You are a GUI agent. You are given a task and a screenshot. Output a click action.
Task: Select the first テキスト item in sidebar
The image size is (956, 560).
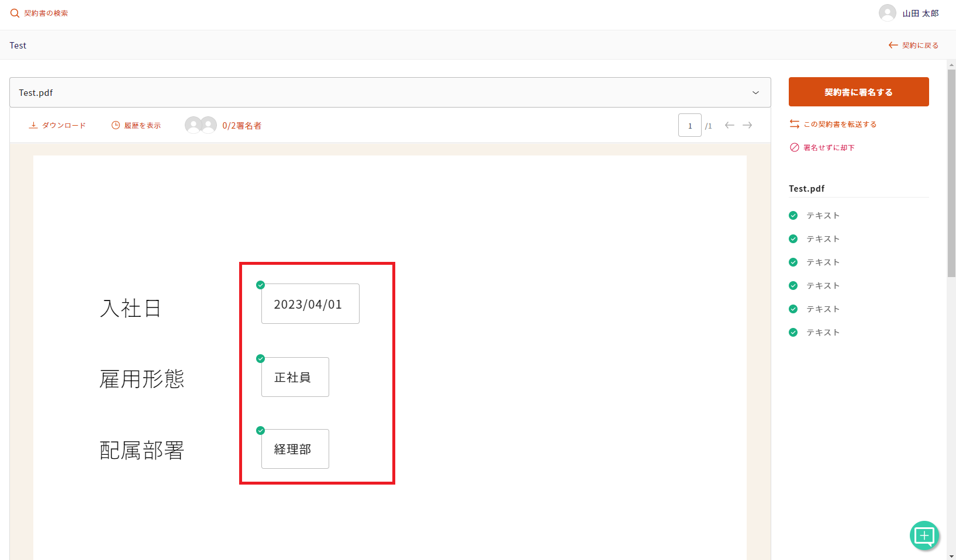click(x=823, y=216)
